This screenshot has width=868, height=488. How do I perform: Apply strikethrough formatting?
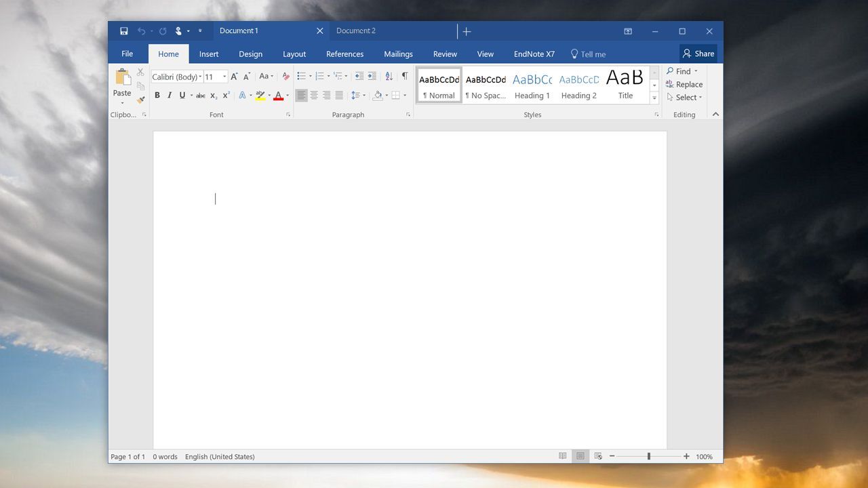(x=201, y=96)
